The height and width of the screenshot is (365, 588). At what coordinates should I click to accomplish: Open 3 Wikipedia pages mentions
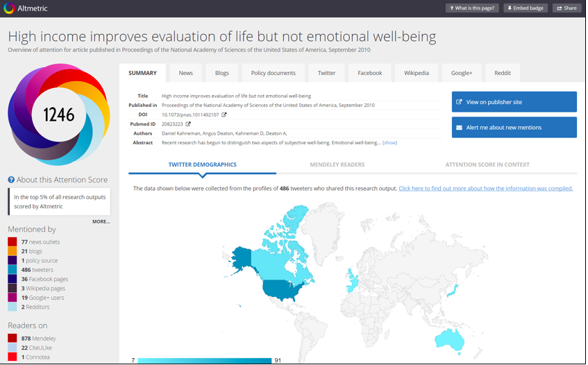43,289
